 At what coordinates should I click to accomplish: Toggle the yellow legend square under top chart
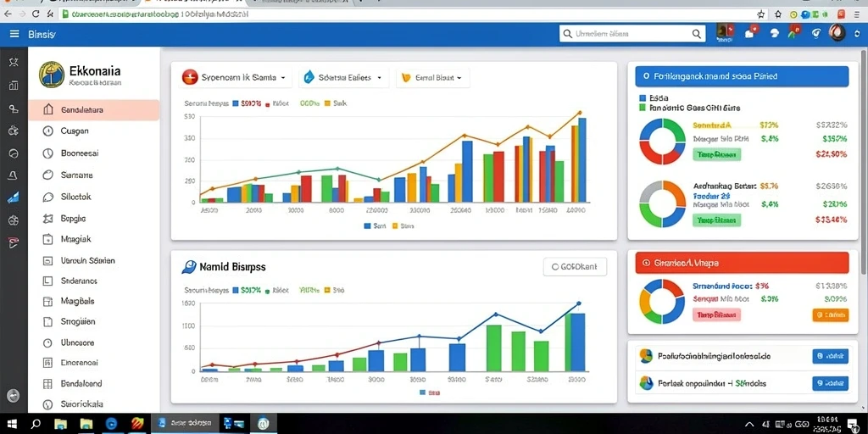(x=395, y=225)
